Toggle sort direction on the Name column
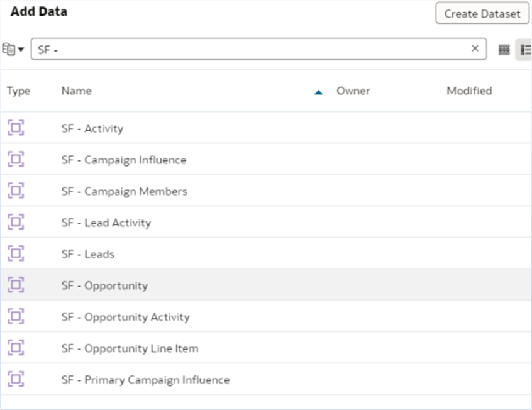Image resolution: width=532 pixels, height=410 pixels. (319, 91)
